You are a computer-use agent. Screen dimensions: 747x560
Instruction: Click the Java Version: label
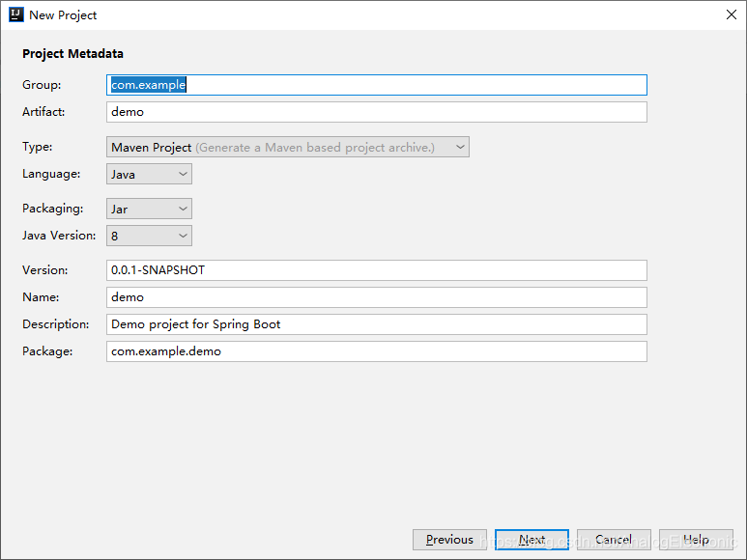(59, 236)
